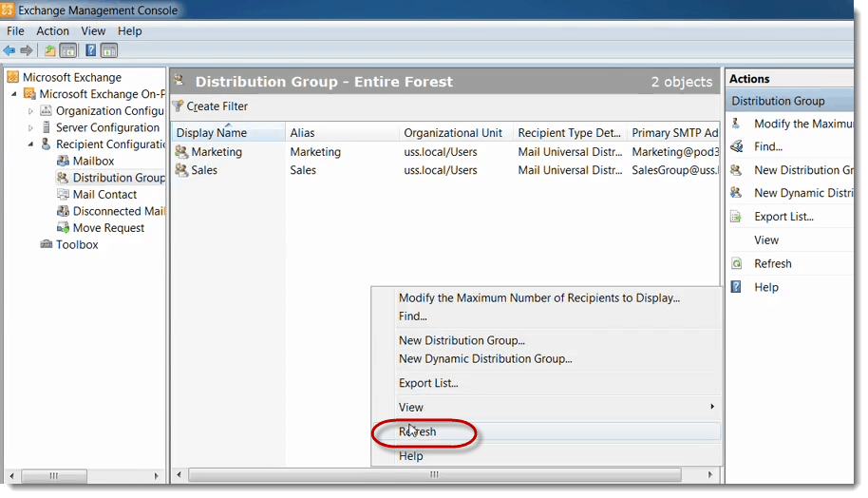
Task: Click Mail Universal Distr... cell in Sales row
Action: (x=570, y=170)
